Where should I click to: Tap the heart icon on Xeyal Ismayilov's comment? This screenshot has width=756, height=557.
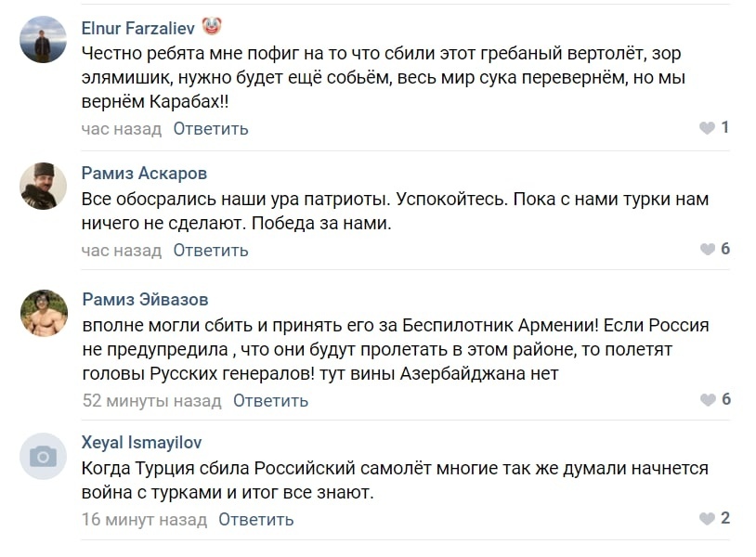tap(707, 518)
